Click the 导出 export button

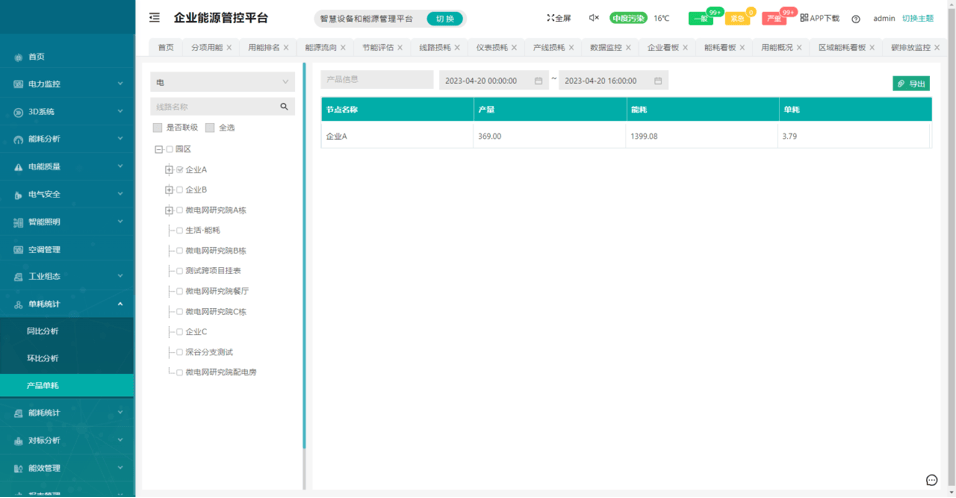tap(911, 84)
